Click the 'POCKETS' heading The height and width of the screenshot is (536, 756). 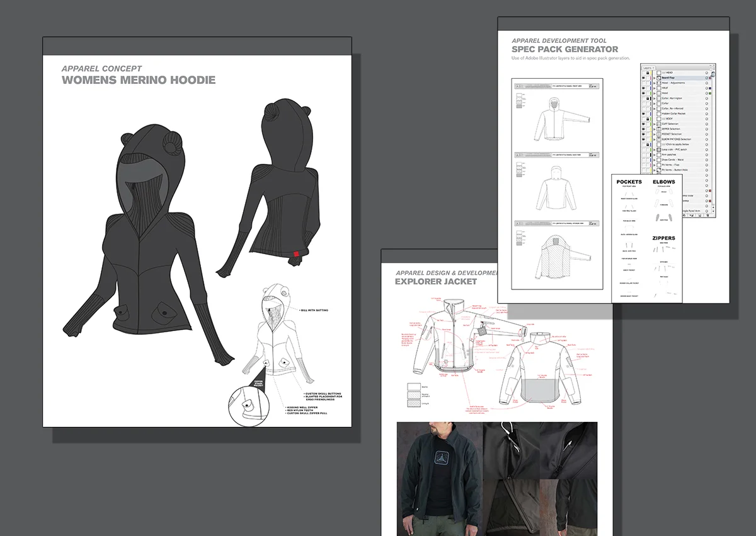point(629,182)
